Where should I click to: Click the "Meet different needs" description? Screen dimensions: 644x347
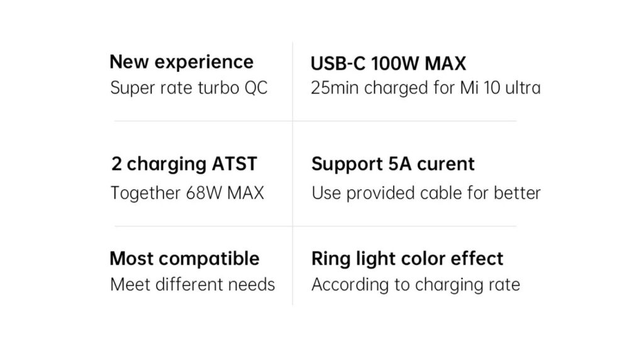192,284
